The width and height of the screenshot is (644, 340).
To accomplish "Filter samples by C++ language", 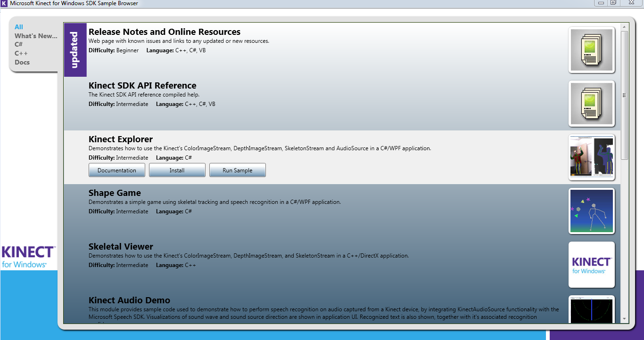I will 21,53.
